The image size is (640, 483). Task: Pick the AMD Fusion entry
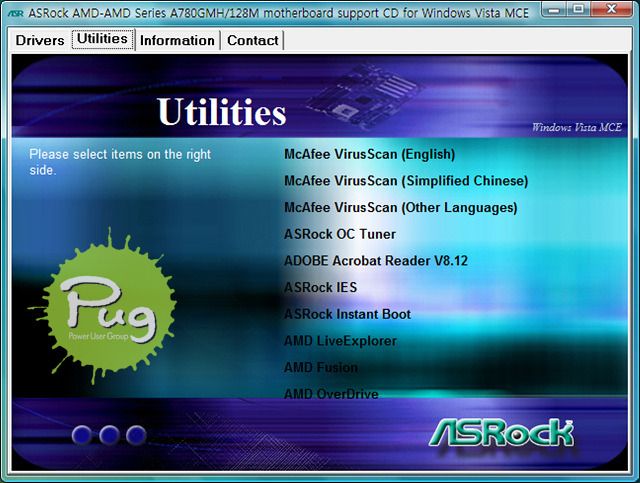[x=321, y=367]
